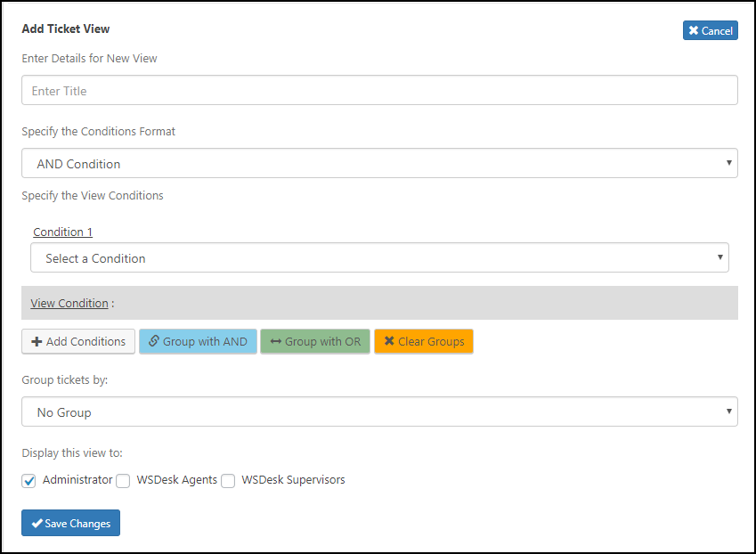The height and width of the screenshot is (554, 756).
Task: Uncheck the Administrator checkbox
Action: 29,481
